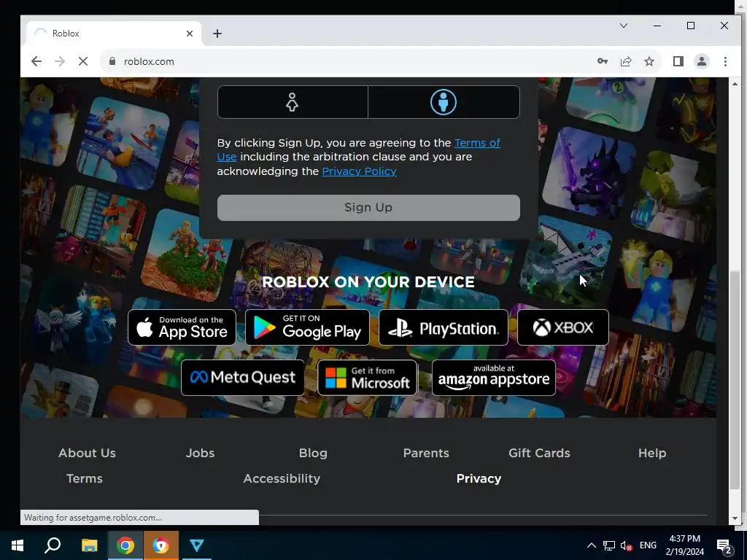The height and width of the screenshot is (560, 747).
Task: Switch the ENG input language
Action: point(648,545)
